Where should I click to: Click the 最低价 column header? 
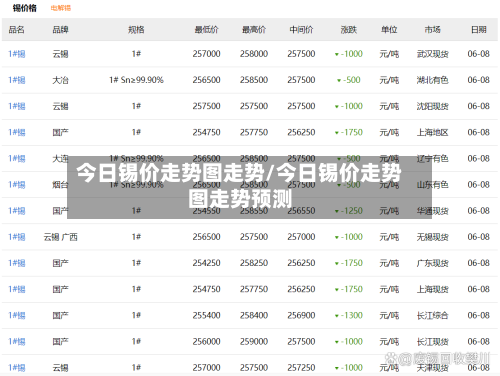click(206, 30)
